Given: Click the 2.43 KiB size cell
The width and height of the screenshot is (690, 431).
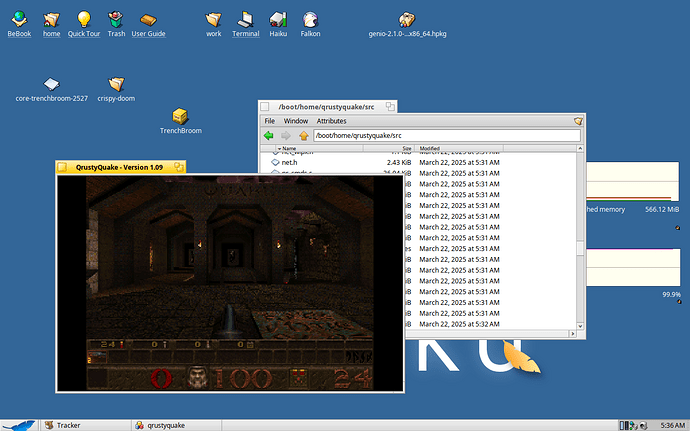Looking at the screenshot, I should (x=399, y=162).
